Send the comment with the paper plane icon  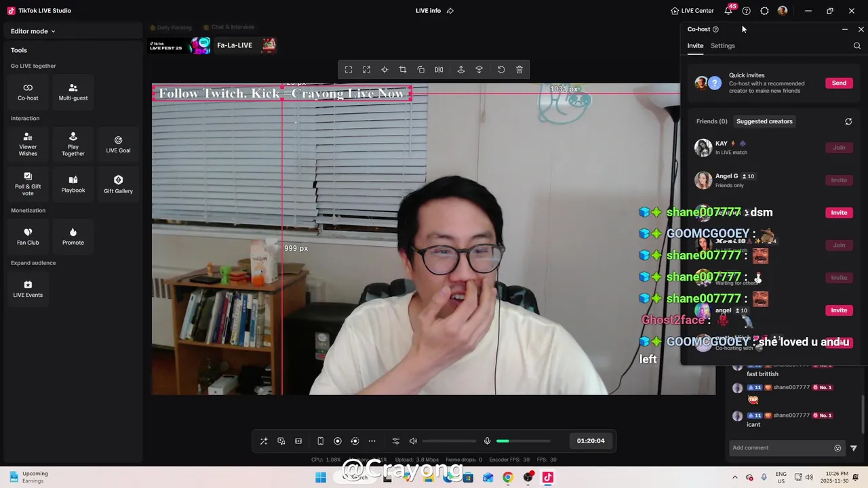click(x=854, y=448)
